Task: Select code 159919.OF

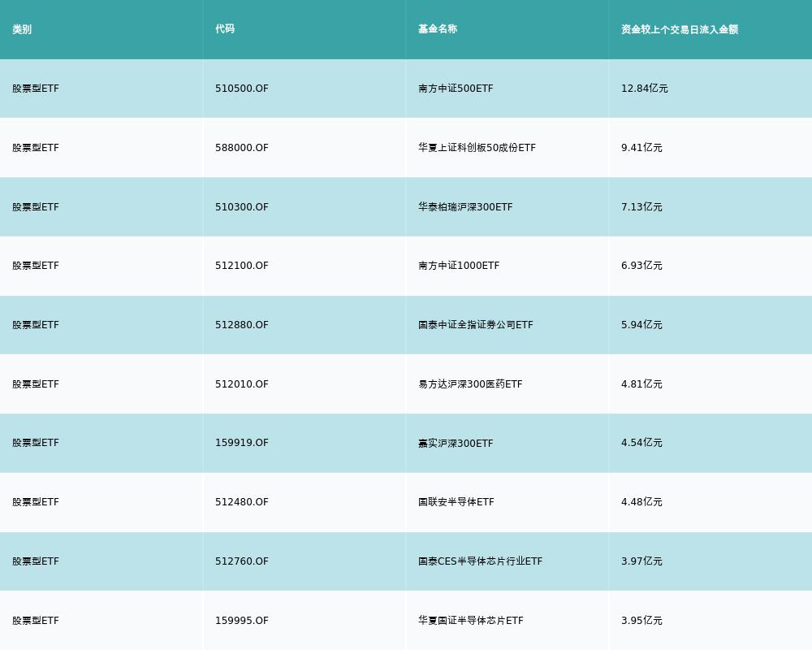Action: coord(242,443)
